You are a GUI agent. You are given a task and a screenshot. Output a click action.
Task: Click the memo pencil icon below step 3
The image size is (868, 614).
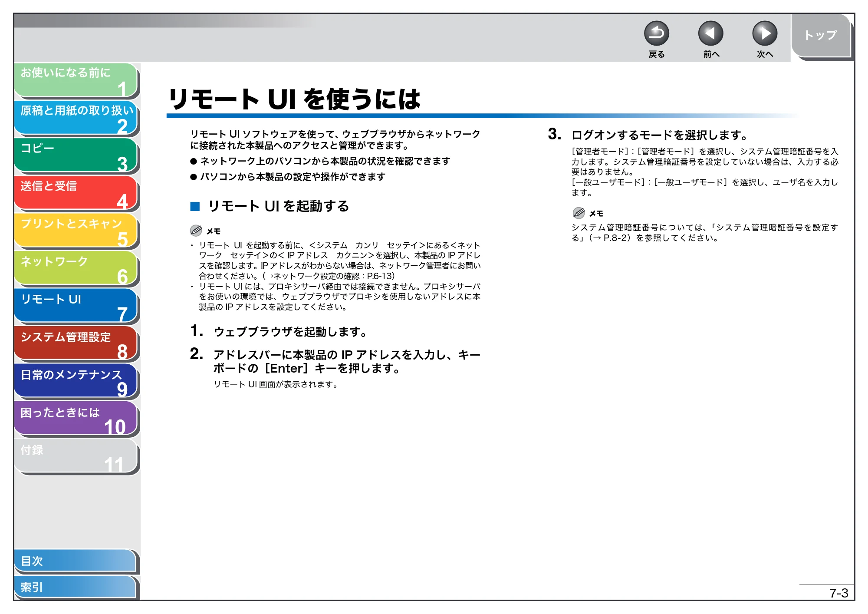579,213
